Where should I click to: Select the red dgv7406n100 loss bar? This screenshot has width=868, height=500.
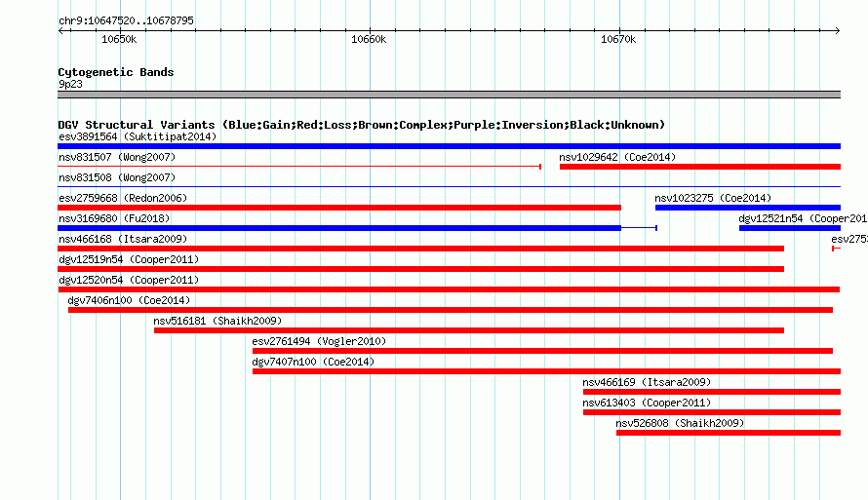point(451,310)
